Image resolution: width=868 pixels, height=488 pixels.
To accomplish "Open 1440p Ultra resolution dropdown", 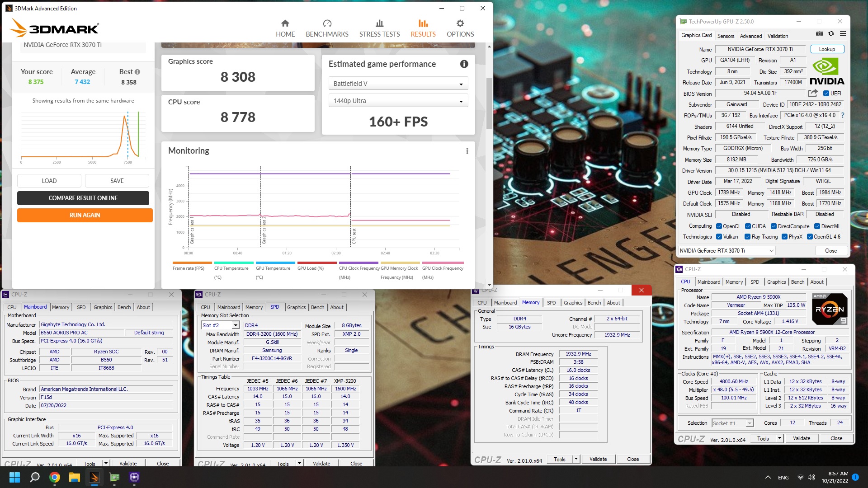I will (398, 101).
